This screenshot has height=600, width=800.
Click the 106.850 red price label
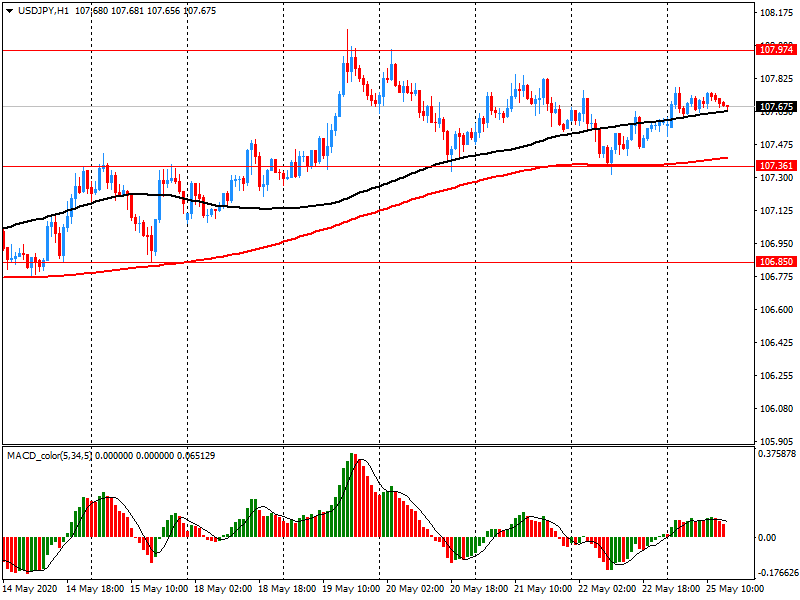pos(777,262)
